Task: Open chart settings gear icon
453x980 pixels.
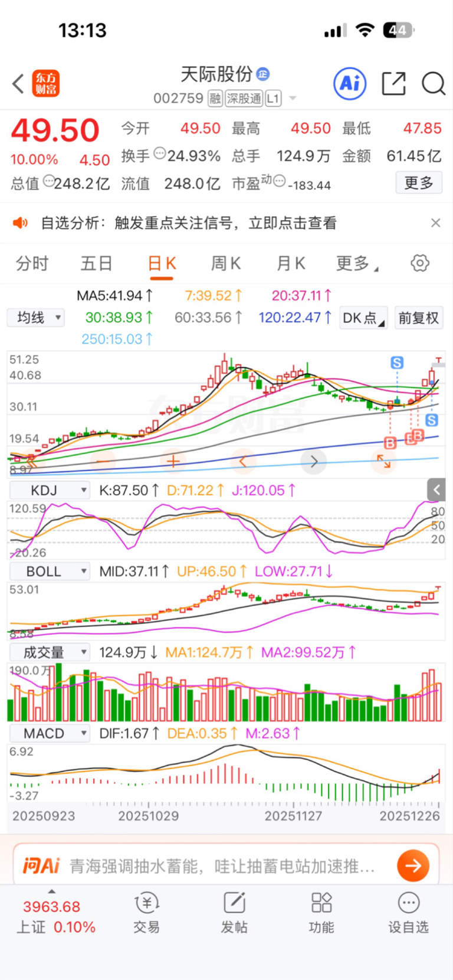Action: point(420,263)
